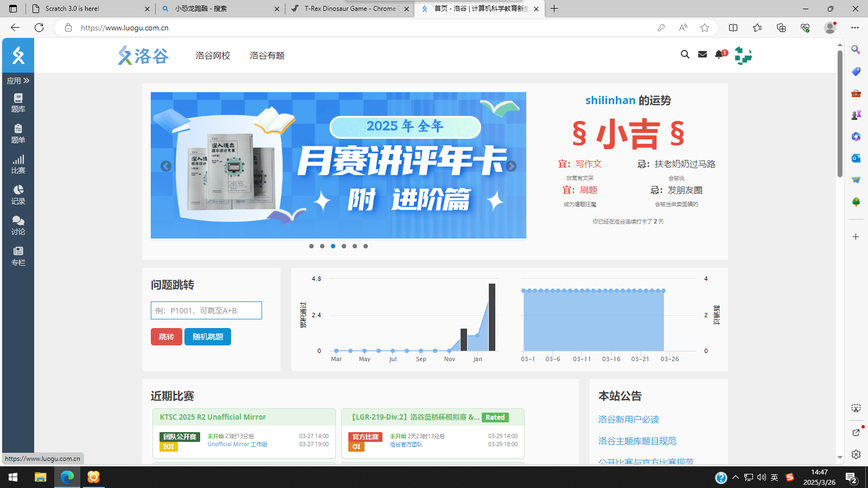The width and height of the screenshot is (868, 488).
Task: Open the 洛谷新用户必读 announcement link
Action: (629, 419)
